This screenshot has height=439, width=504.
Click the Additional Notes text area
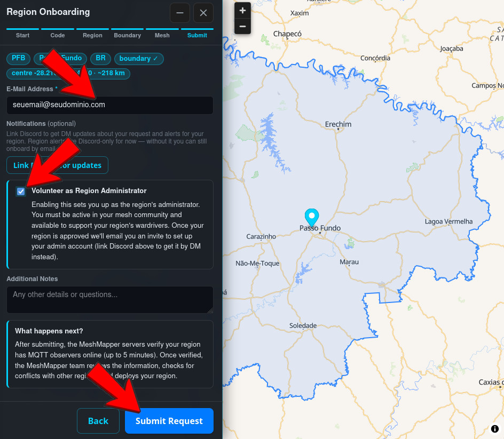tap(110, 300)
